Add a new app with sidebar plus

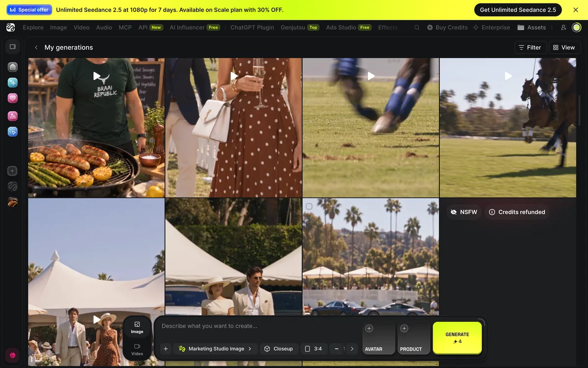pyautogui.click(x=13, y=171)
